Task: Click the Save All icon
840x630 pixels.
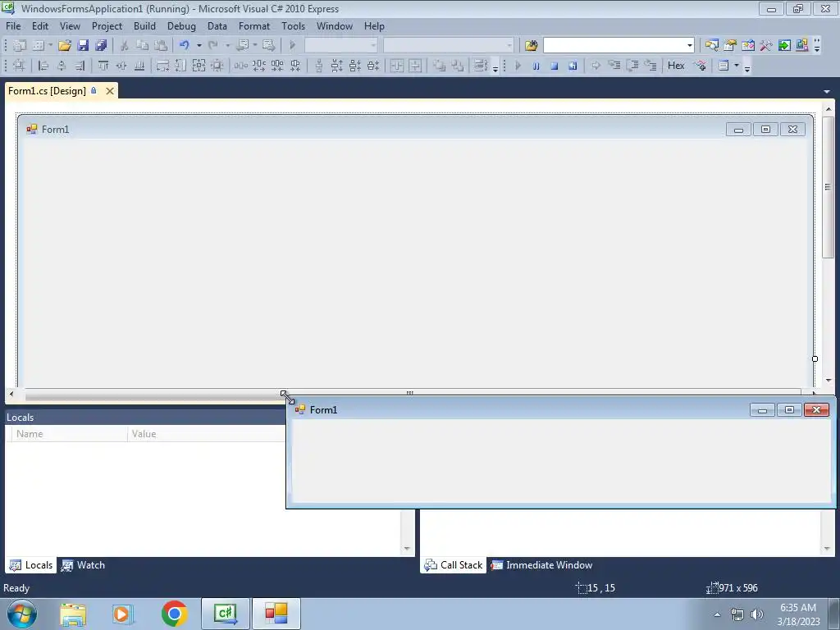Action: click(101, 46)
